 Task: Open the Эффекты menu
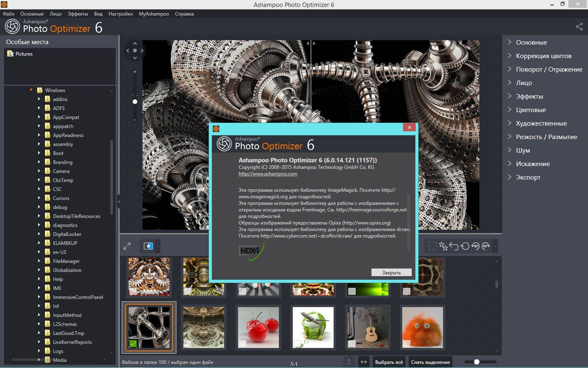78,14
